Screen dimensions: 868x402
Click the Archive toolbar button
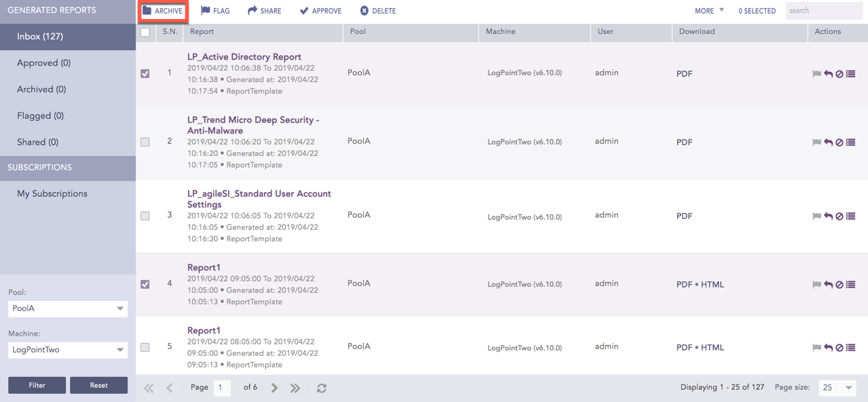163,11
